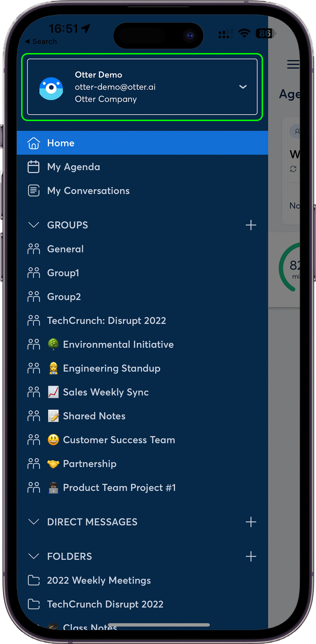Click handshake emoji of Partnership
This screenshot has width=316, height=644.
click(53, 464)
